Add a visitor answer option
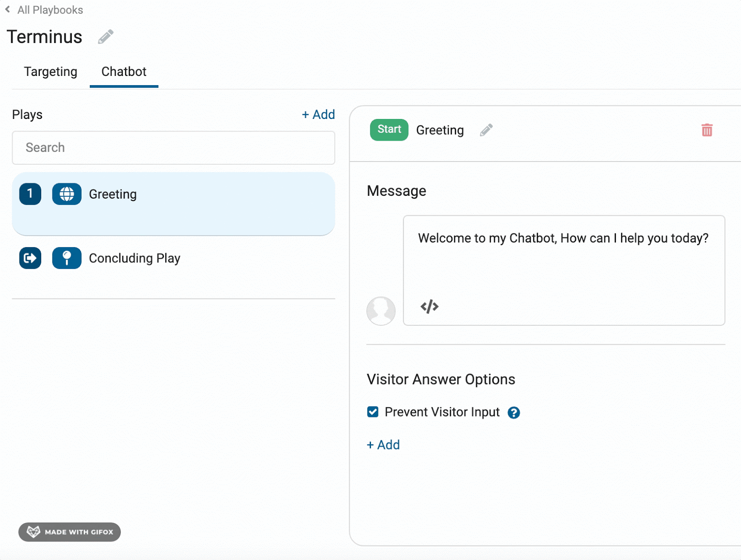 click(383, 445)
